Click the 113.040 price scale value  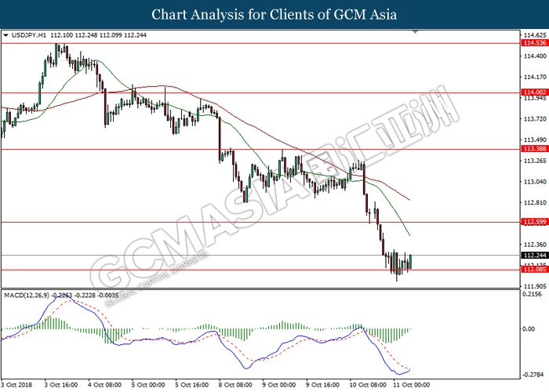535,182
